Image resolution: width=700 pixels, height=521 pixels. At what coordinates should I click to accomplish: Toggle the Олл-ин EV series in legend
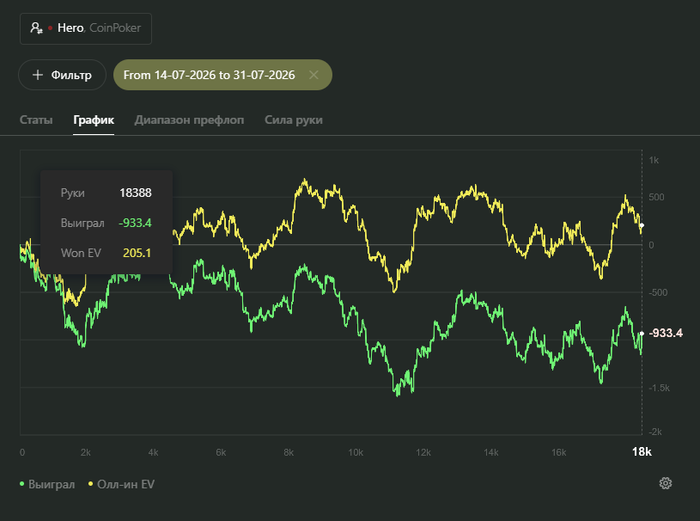pyautogui.click(x=121, y=484)
